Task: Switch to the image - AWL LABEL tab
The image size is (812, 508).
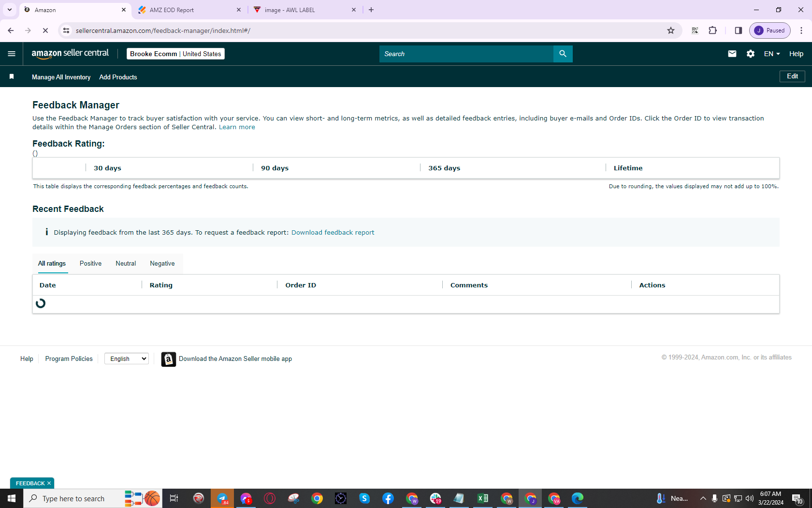Action: pos(305,10)
